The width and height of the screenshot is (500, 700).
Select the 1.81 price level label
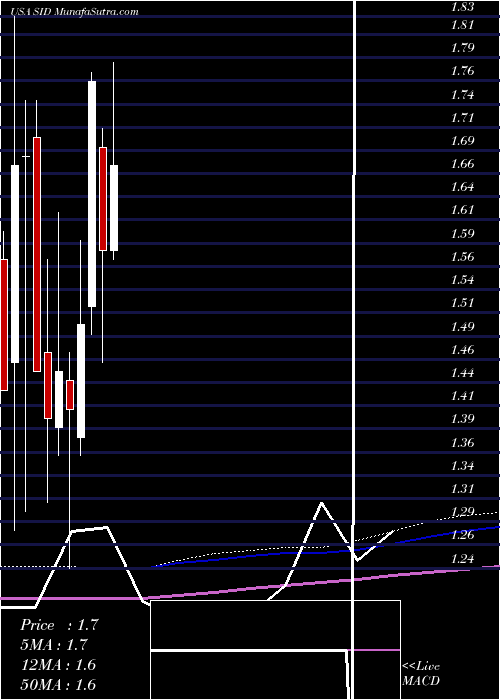coord(463,25)
